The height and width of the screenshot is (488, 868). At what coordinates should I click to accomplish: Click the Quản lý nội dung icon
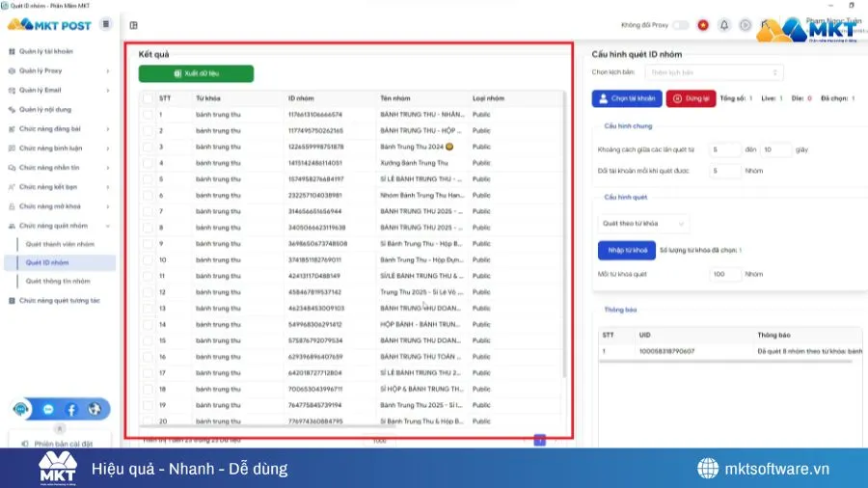click(x=12, y=110)
